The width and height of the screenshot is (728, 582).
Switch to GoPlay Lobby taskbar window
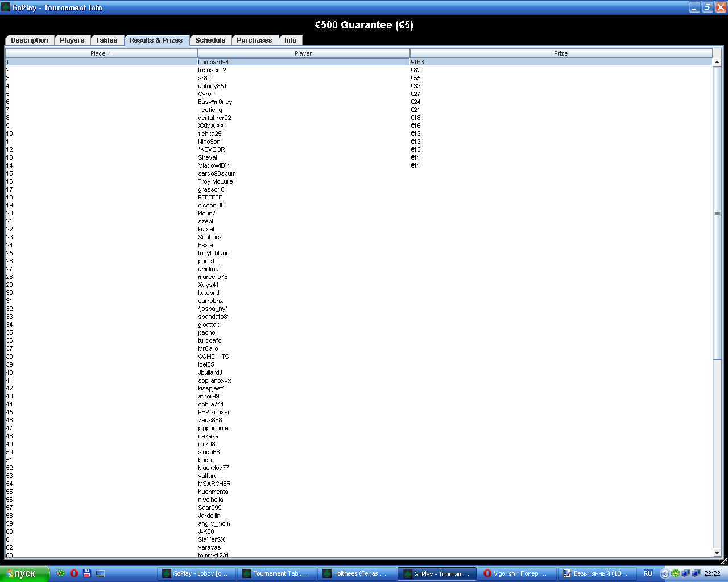(196, 573)
